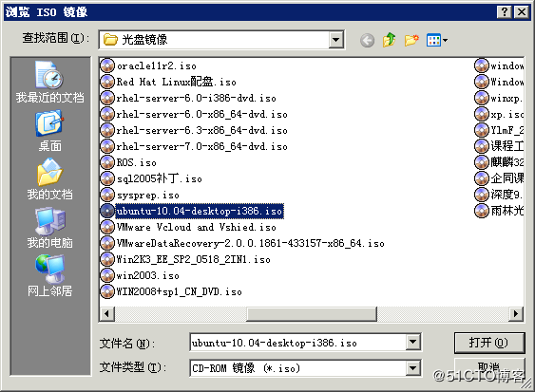Go up one folder level icon
The height and width of the screenshot is (392, 535).
[x=390, y=40]
